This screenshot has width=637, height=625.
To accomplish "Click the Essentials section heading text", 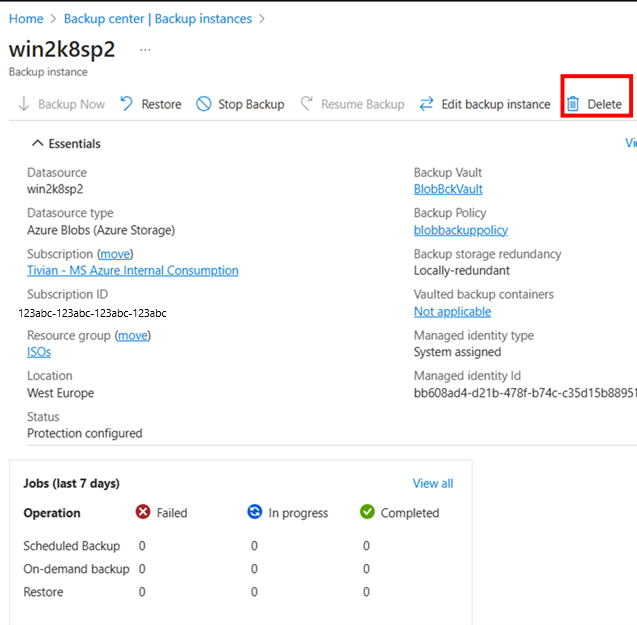I will (x=74, y=143).
